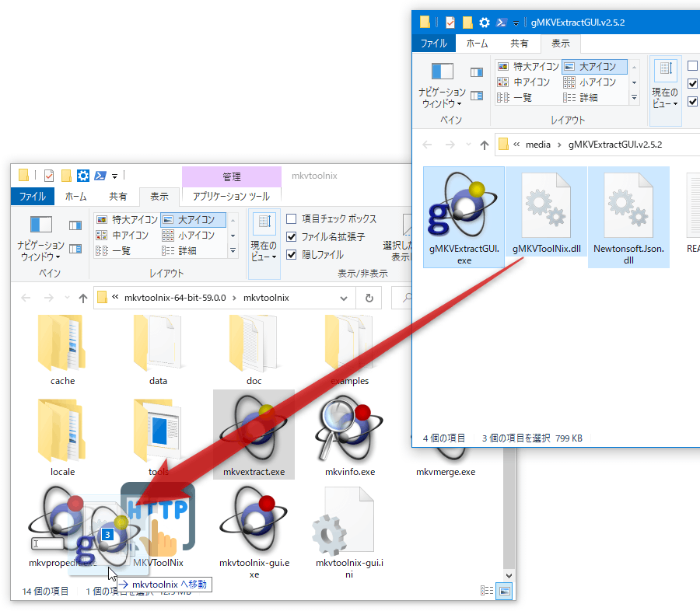This screenshot has height=611, width=700.
Task: Open 共有 tab in gMKVExtractGUI window
Action: tap(520, 44)
